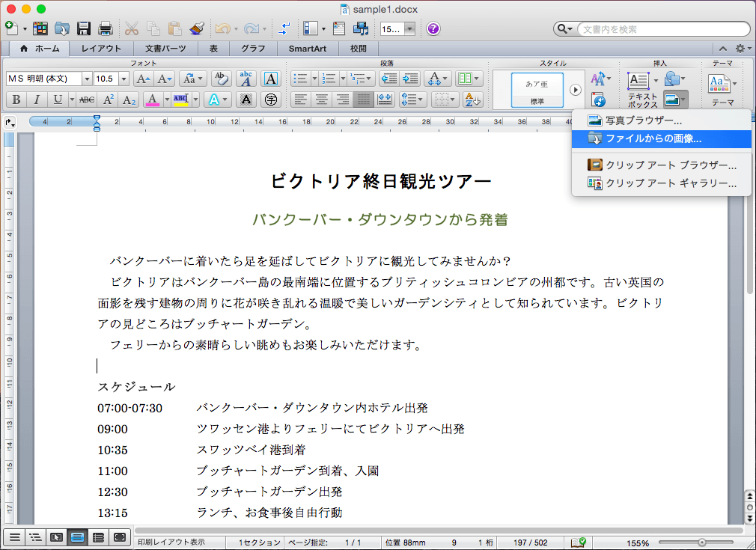
Task: Expand the font size dropdown
Action: coord(125,79)
